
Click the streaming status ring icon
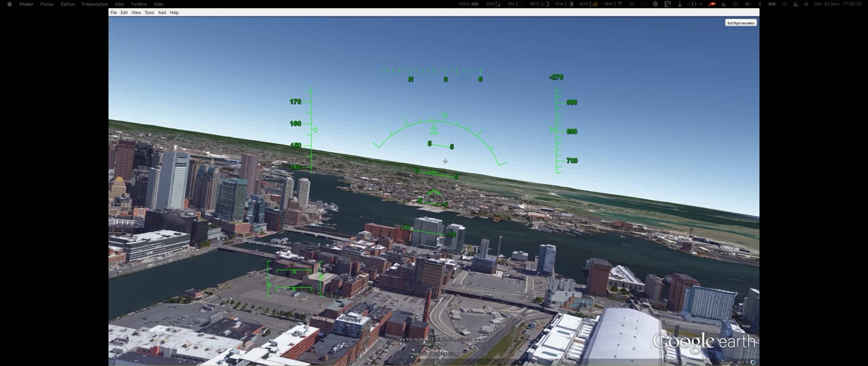[x=753, y=362]
